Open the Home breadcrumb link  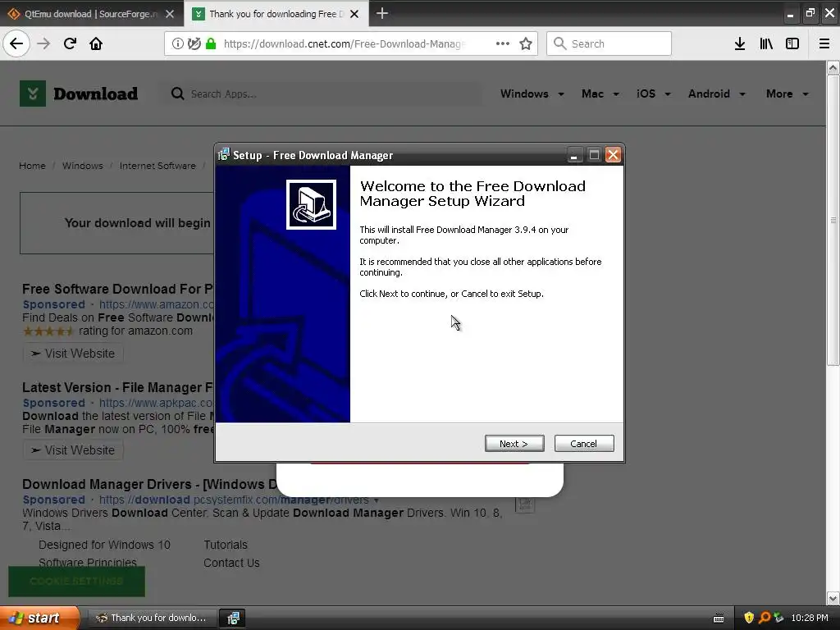pos(32,166)
